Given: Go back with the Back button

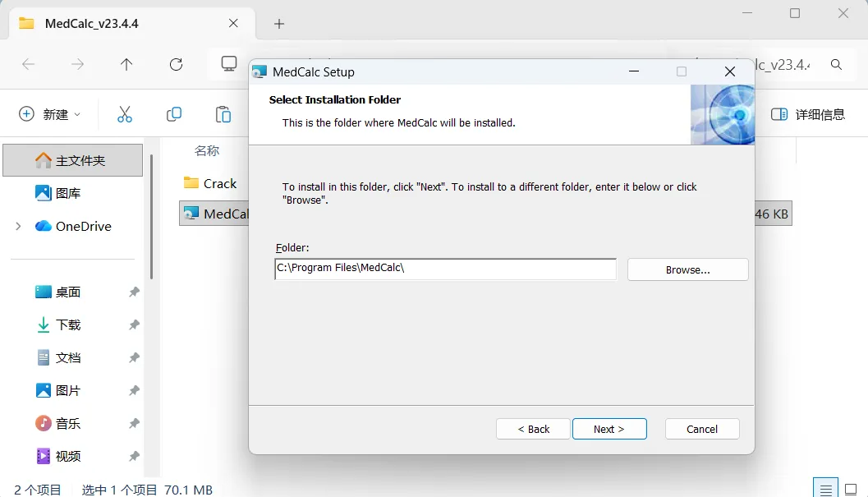Looking at the screenshot, I should 533,429.
